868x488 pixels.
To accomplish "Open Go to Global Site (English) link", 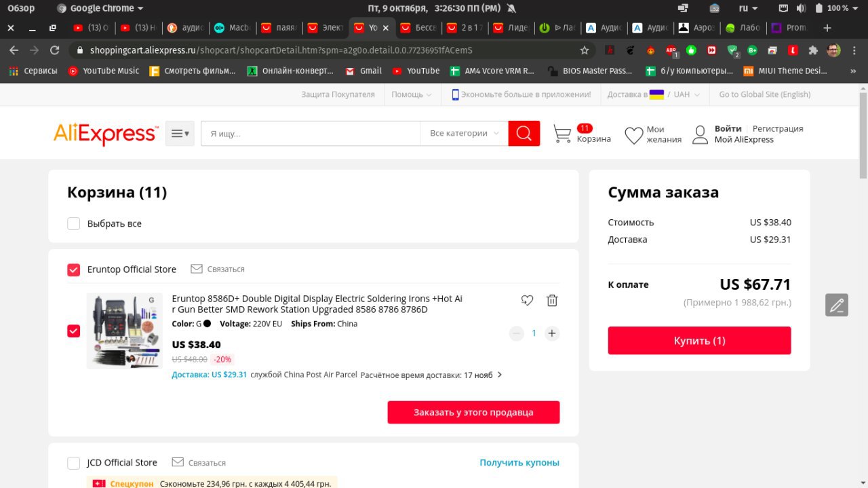I will [765, 94].
